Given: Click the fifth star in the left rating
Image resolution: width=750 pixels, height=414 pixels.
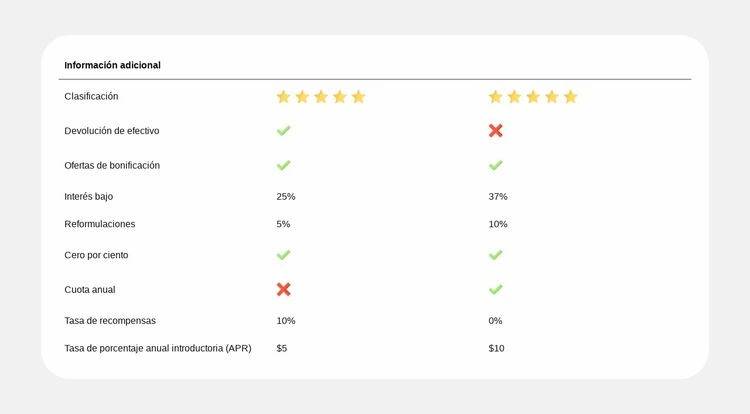Looking at the screenshot, I should click(x=359, y=97).
